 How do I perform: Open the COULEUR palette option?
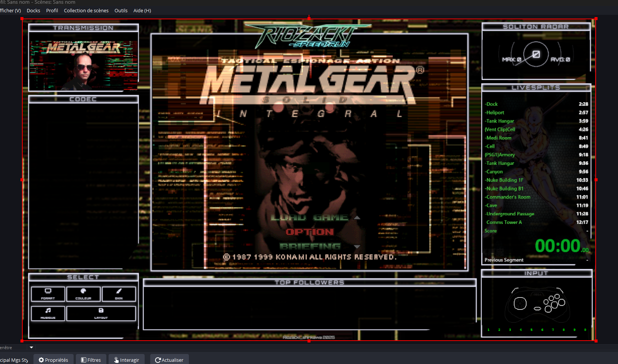click(83, 294)
